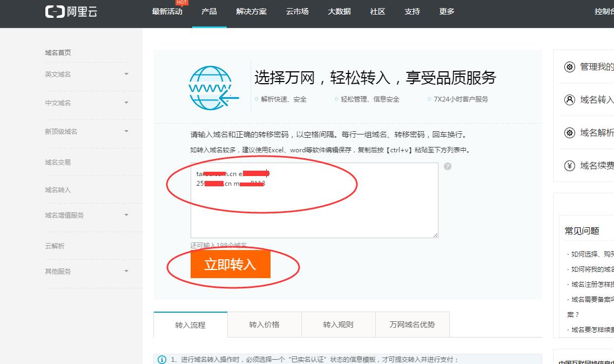This screenshot has width=614, height=364.
Task: Open the 支持 menu
Action: click(x=412, y=12)
